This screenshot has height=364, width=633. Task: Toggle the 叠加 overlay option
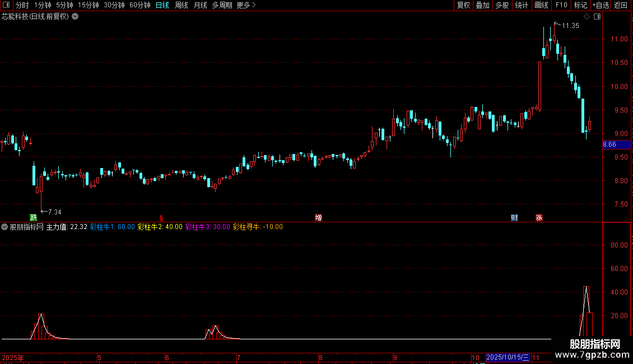tap(482, 5)
